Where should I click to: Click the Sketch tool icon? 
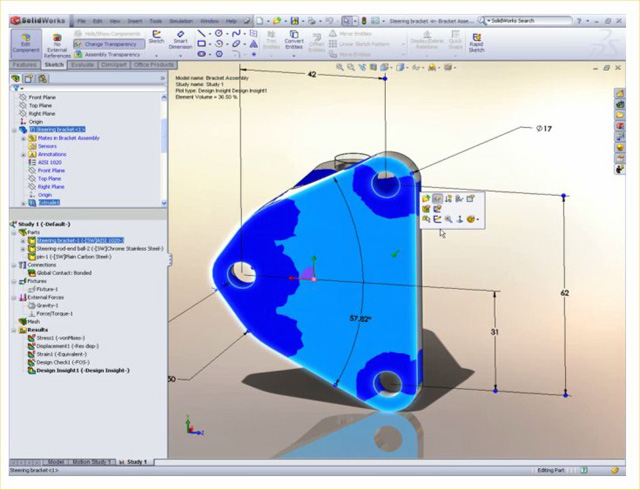156,36
